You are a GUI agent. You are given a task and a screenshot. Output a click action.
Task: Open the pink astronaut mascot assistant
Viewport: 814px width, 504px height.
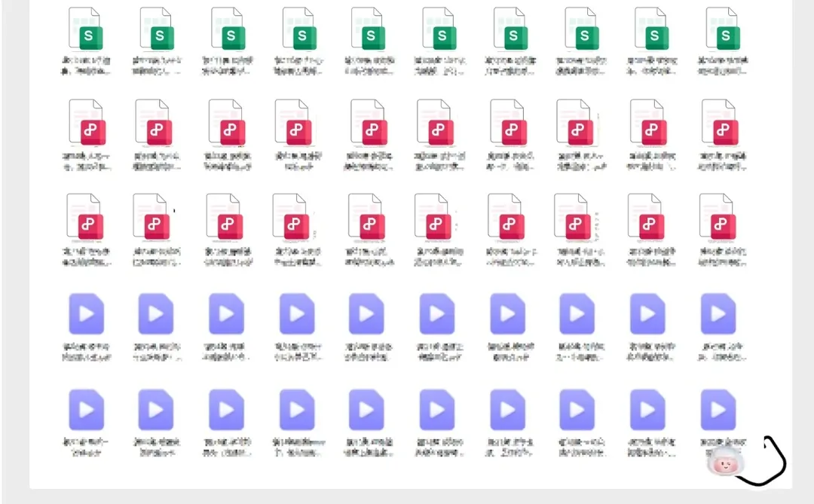(725, 461)
